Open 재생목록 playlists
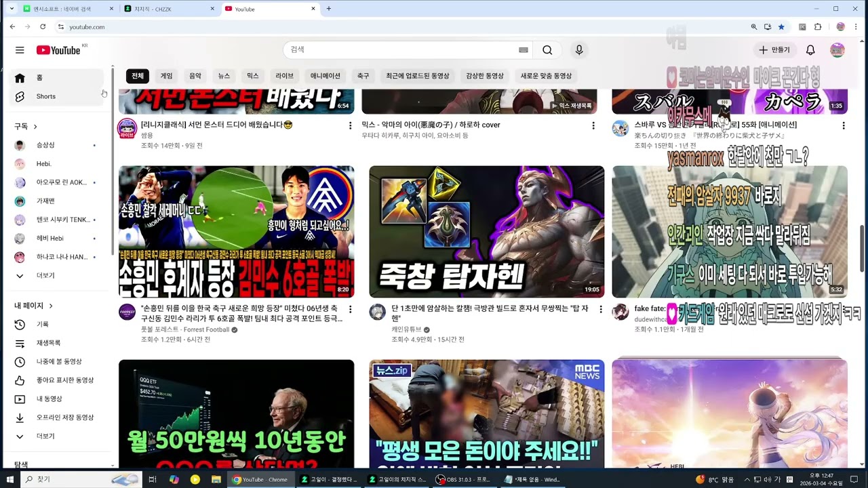This screenshot has width=868, height=488. [57, 343]
